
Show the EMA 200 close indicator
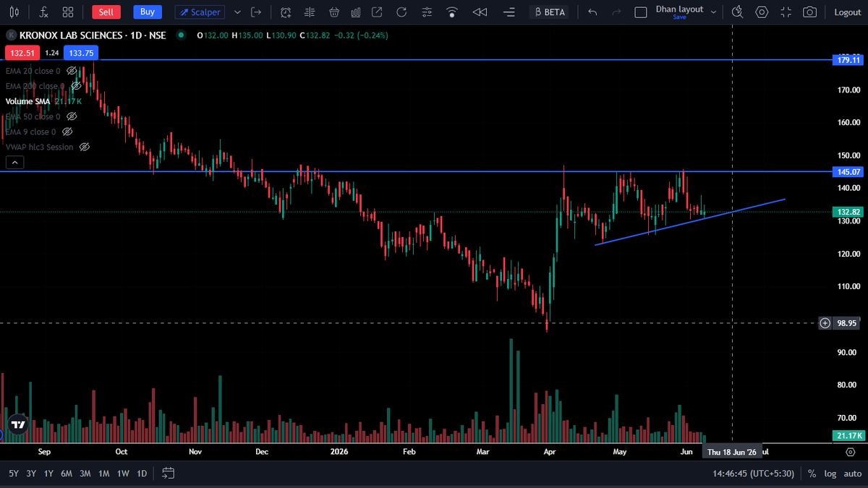pos(76,86)
